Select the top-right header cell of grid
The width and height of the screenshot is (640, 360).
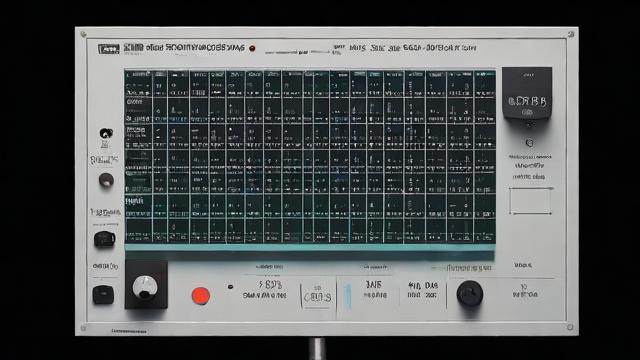point(485,74)
